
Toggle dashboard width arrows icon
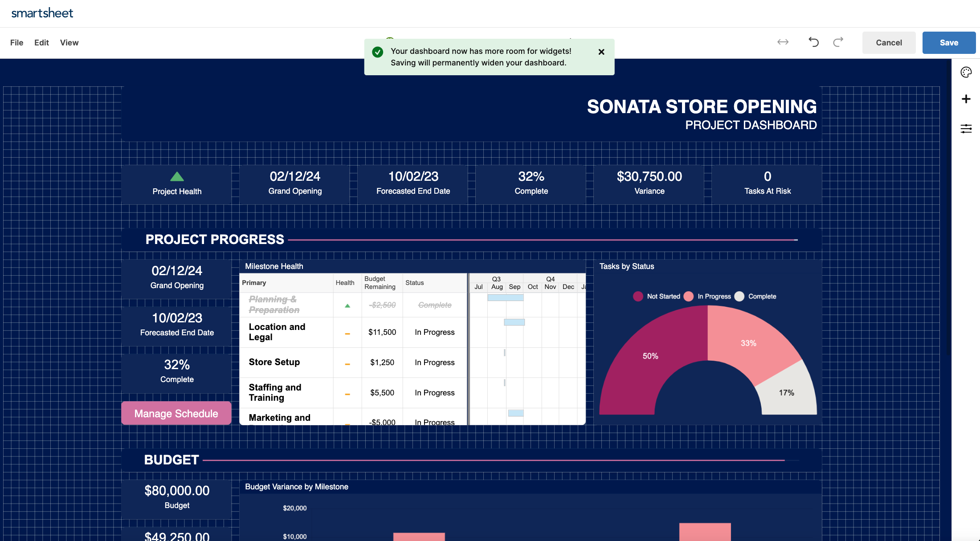783,42
